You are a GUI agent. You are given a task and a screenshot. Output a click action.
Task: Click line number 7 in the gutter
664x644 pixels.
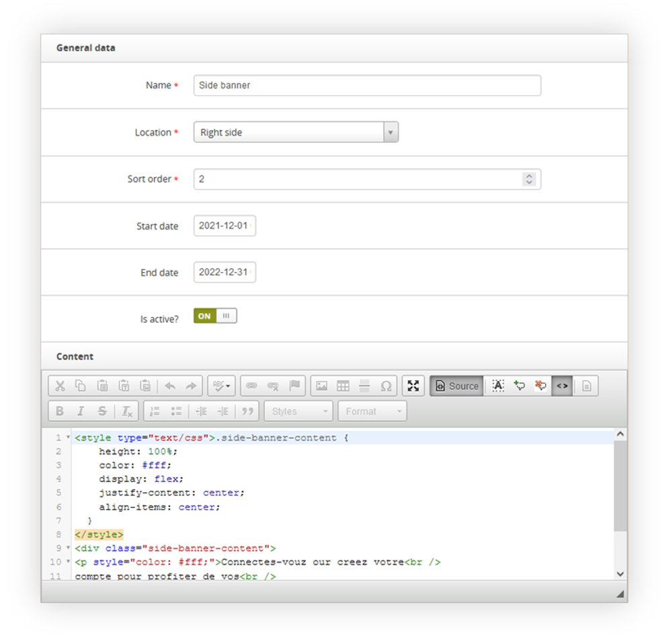58,521
